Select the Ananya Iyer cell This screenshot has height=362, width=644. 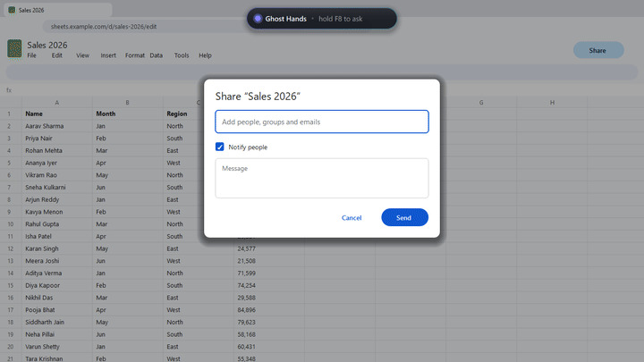coord(57,163)
